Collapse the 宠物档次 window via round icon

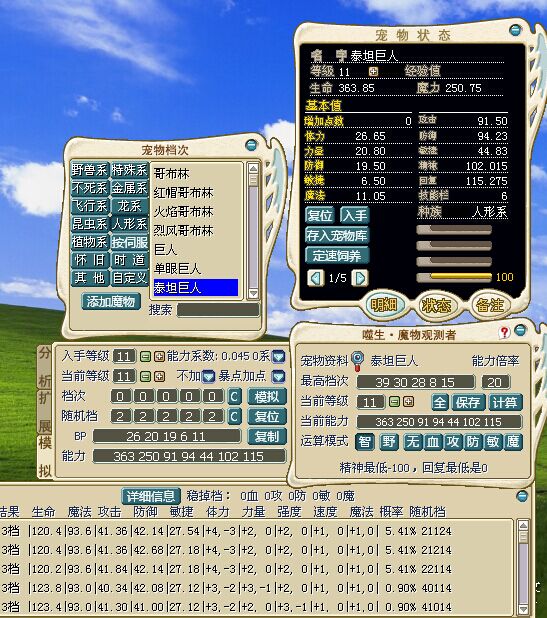coord(251,145)
